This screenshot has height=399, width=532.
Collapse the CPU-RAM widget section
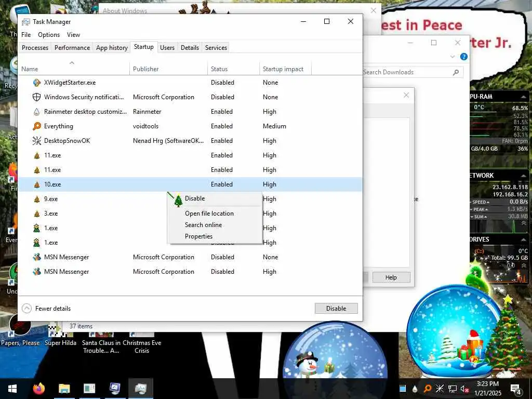pyautogui.click(x=524, y=97)
